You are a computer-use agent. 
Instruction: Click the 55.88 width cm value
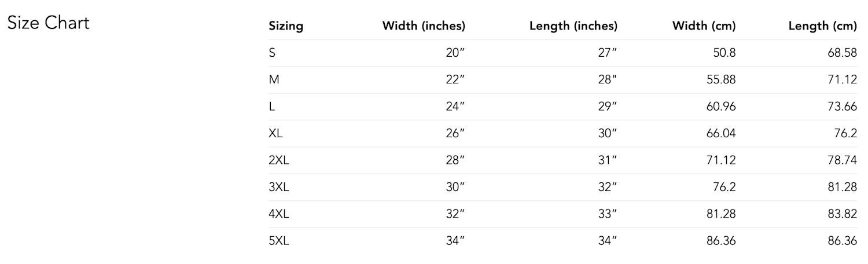[x=720, y=80]
